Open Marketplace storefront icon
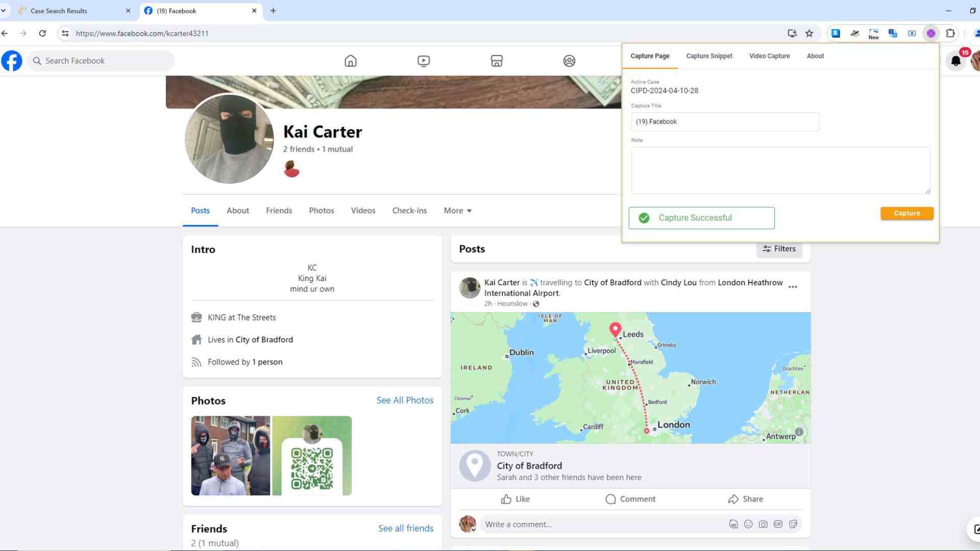Image resolution: width=980 pixels, height=551 pixels. [496, 61]
